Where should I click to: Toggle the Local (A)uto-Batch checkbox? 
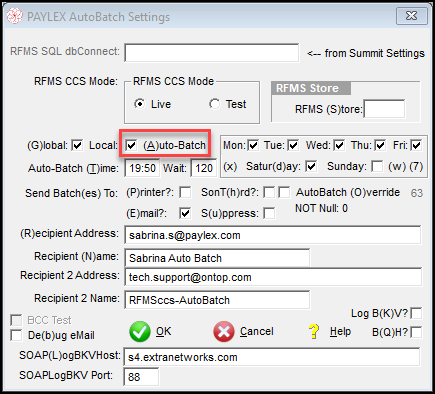pyautogui.click(x=131, y=145)
